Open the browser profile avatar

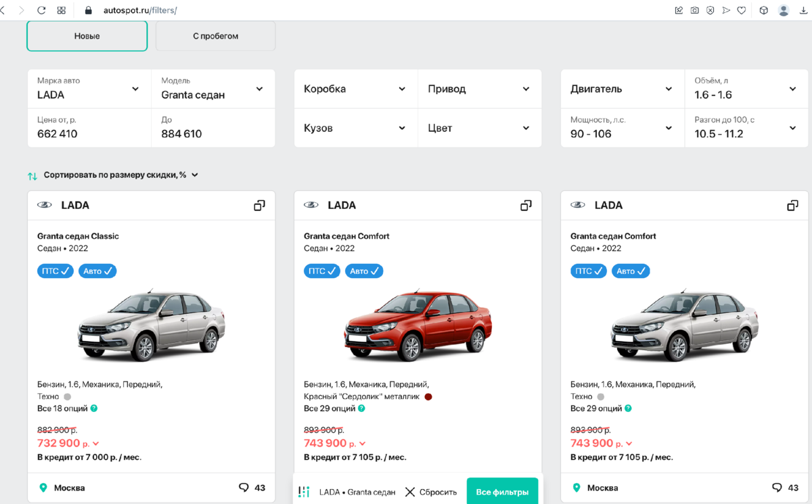coord(784,11)
